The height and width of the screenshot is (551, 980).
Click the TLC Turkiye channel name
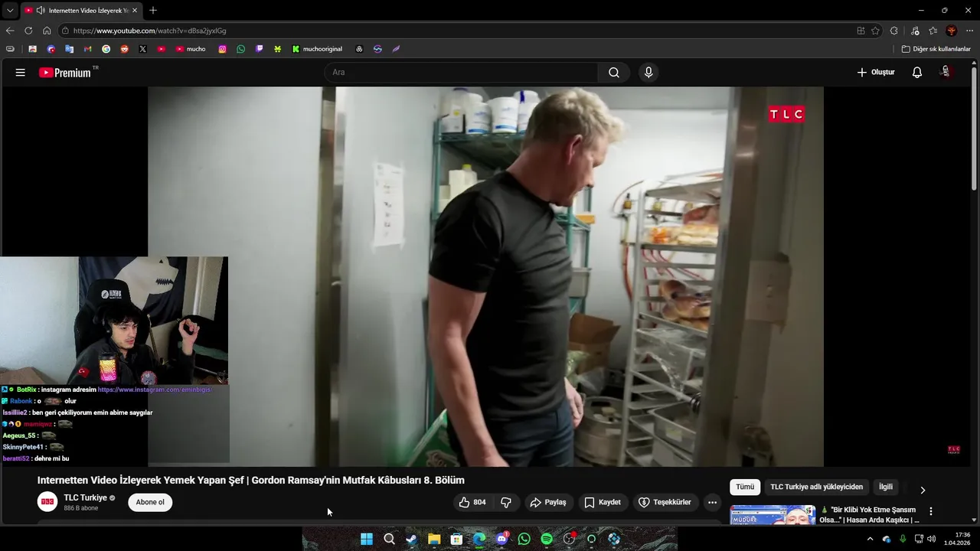(x=85, y=497)
